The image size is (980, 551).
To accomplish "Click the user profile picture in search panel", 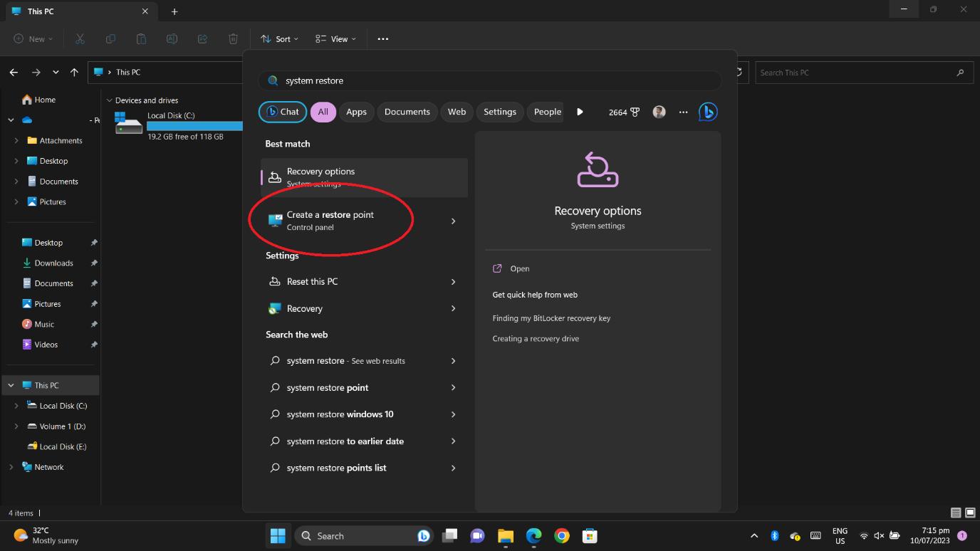I will 659,112.
